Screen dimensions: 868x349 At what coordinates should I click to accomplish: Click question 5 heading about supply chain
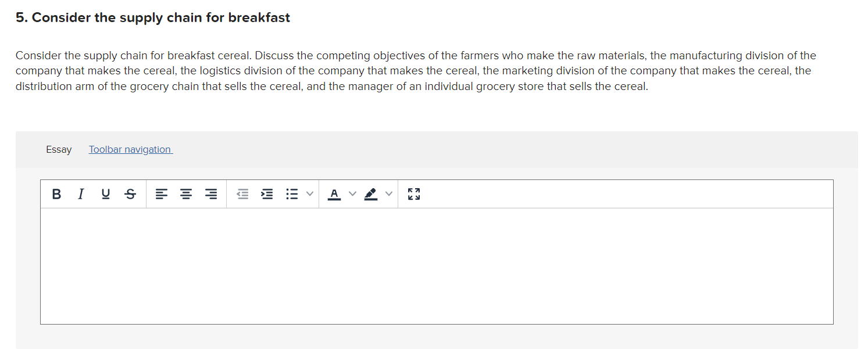[x=153, y=17]
